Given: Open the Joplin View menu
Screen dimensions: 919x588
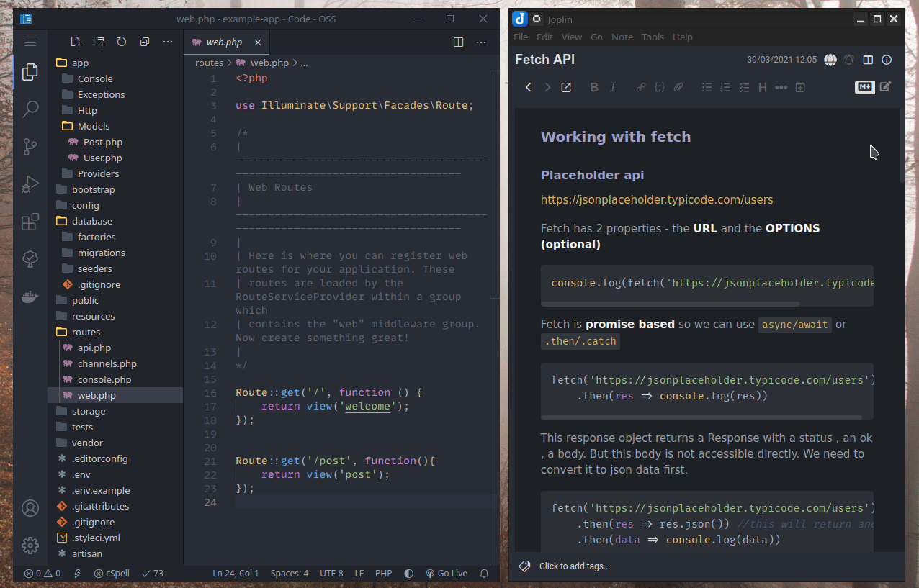Looking at the screenshot, I should pos(572,37).
